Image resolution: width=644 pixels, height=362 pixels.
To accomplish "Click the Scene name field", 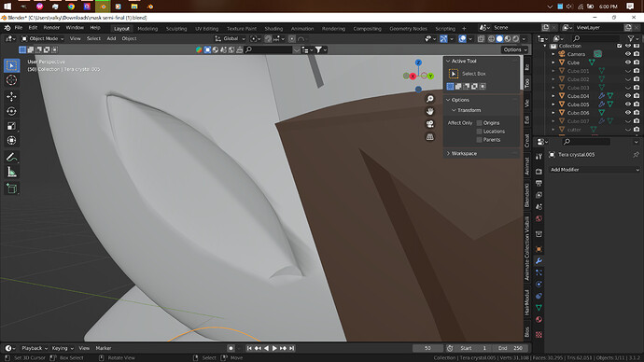I will coord(515,27).
